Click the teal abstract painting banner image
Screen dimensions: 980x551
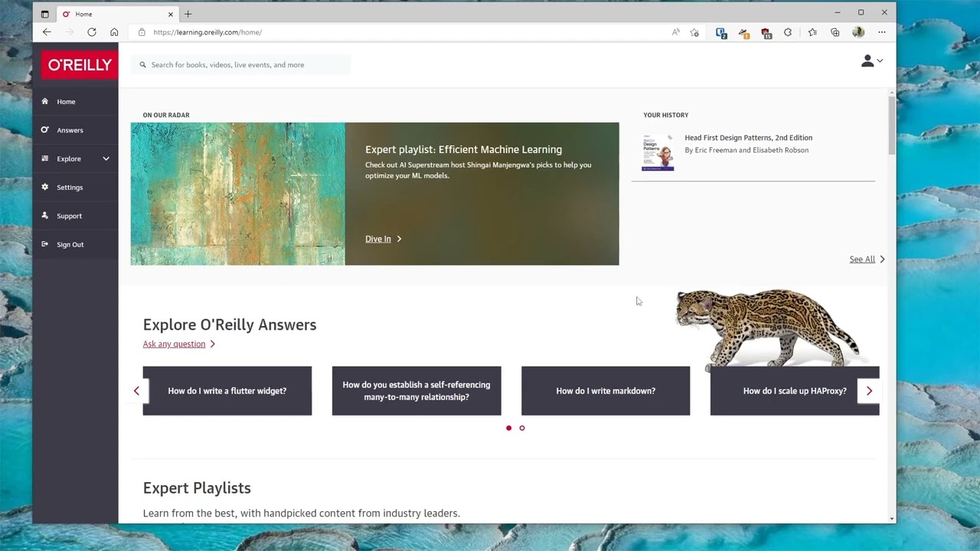click(237, 194)
